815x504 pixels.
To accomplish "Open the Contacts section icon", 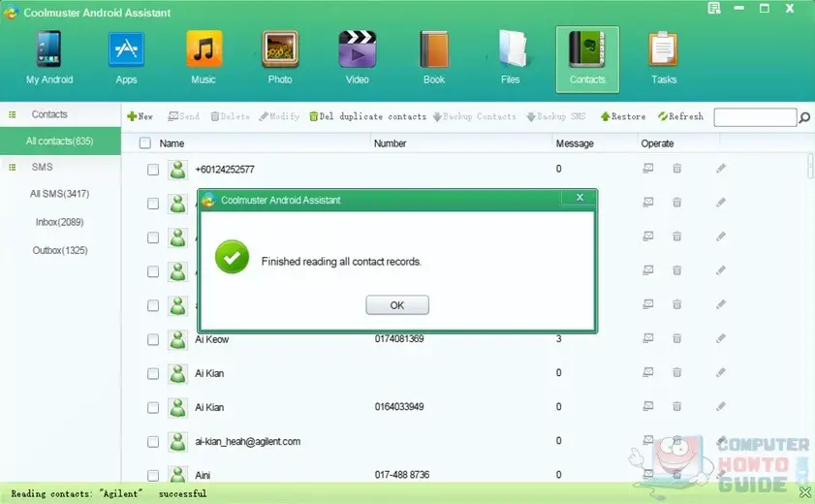I will point(587,59).
